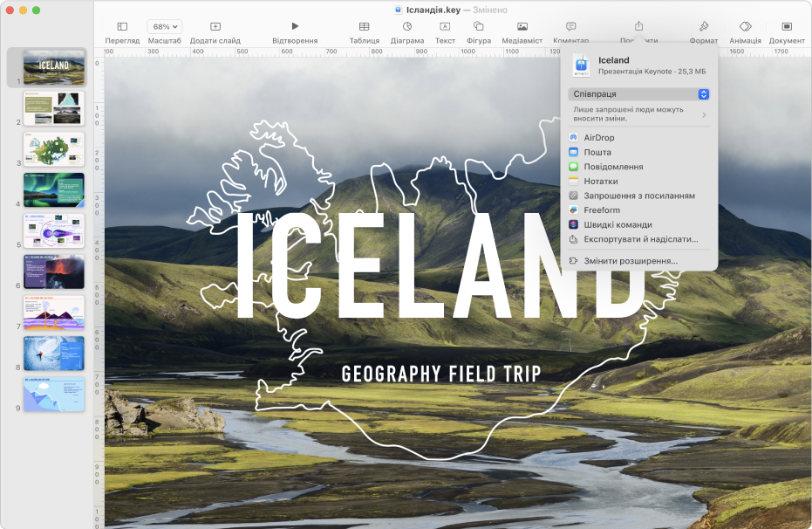
Task: Select slide 7 thumbnail
Action: click(54, 313)
